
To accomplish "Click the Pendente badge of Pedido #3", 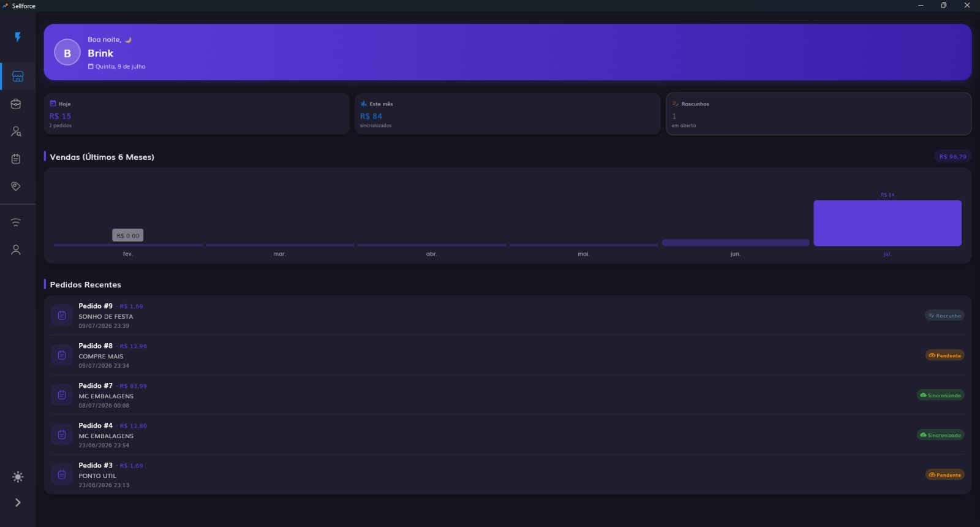I will click(x=945, y=475).
